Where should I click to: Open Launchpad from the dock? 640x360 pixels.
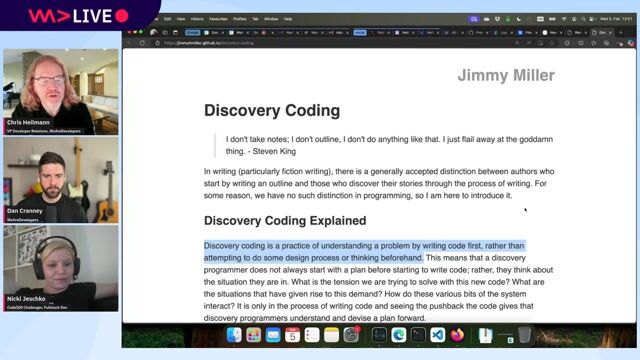[253, 335]
